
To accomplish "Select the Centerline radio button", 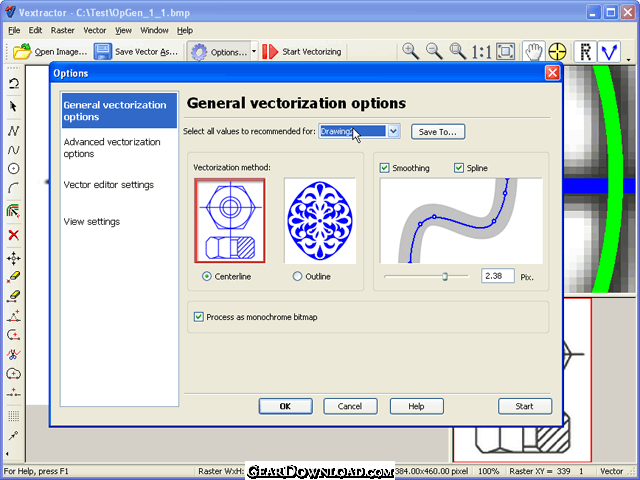I will click(x=207, y=276).
